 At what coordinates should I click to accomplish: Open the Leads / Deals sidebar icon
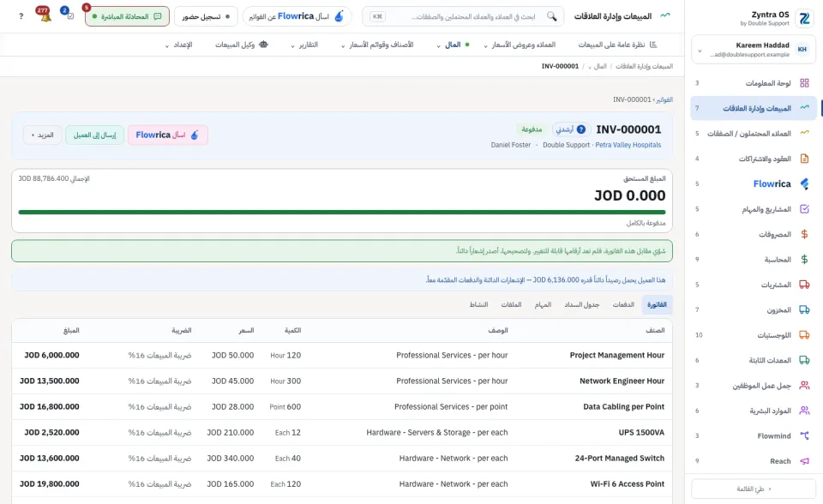804,133
